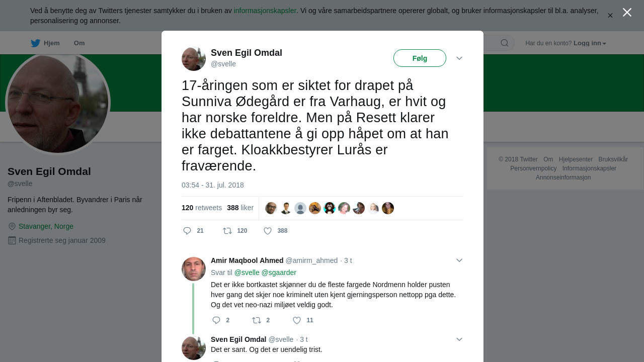The width and height of the screenshot is (644, 362).
Task: Click the reply icon under main tweet
Action: 187,231
